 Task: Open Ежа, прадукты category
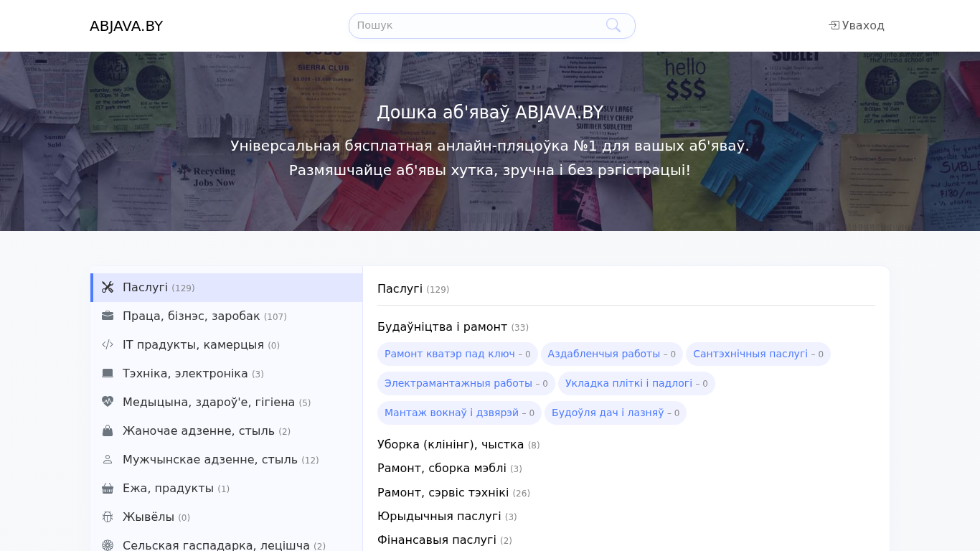coord(226,489)
